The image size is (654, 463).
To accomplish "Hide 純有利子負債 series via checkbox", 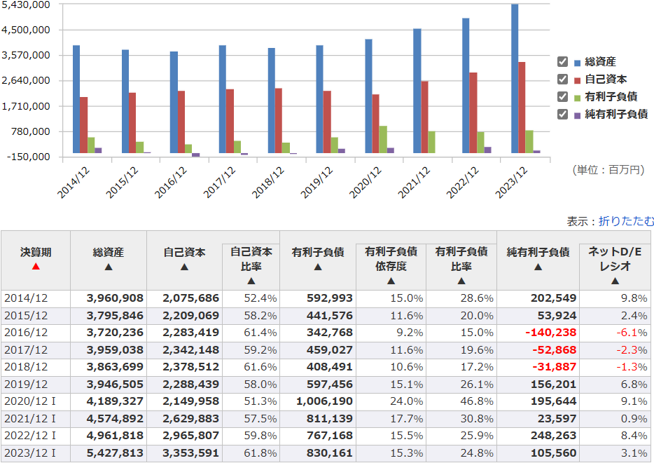I will (562, 115).
